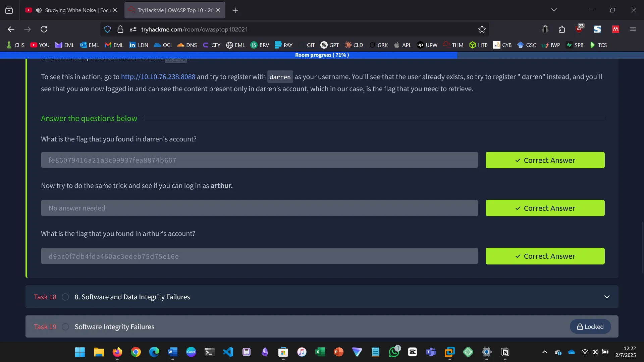
Task: Open the GPT bookmark
Action: [x=330, y=45]
